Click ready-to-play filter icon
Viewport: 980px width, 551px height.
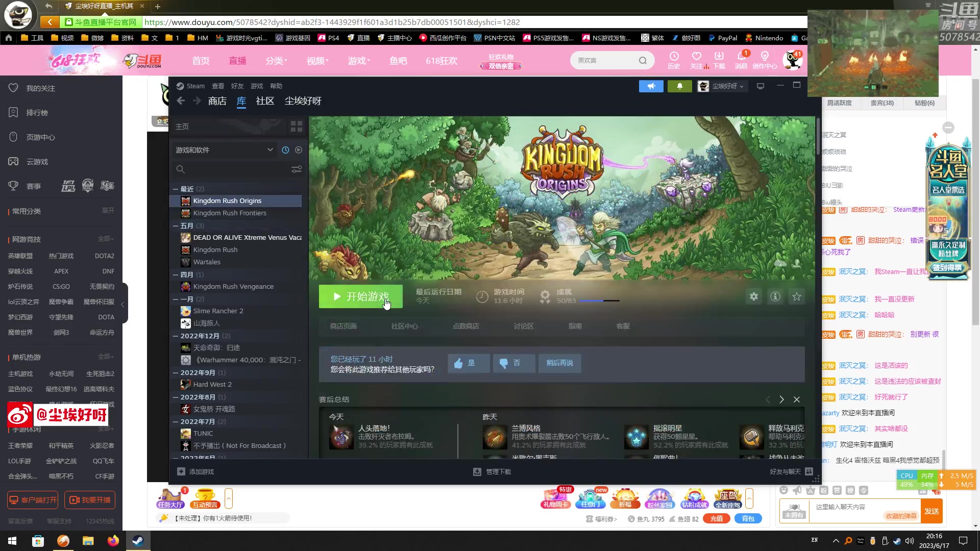(299, 150)
